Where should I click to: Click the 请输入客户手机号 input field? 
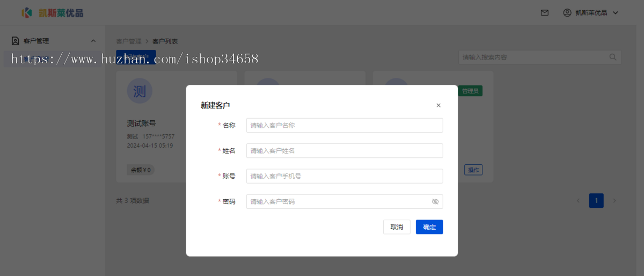tap(345, 176)
